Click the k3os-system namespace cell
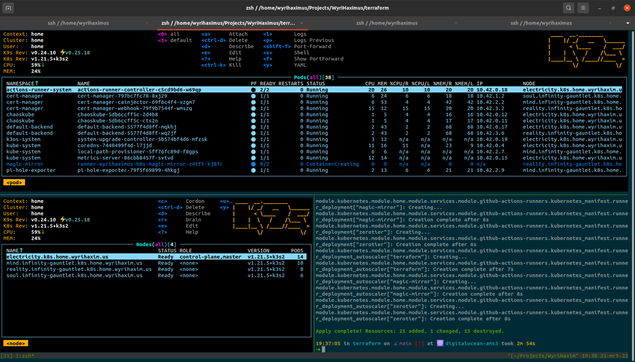The height and width of the screenshot is (362, 635). tap(23, 139)
